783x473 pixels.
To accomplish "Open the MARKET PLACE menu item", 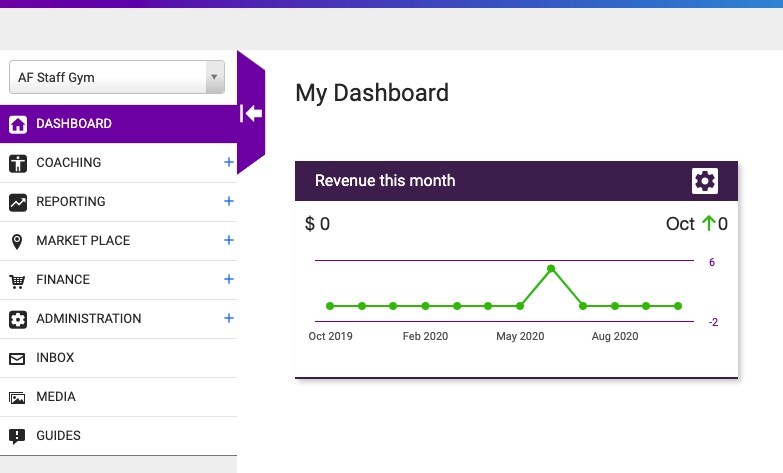I will [118, 241].
